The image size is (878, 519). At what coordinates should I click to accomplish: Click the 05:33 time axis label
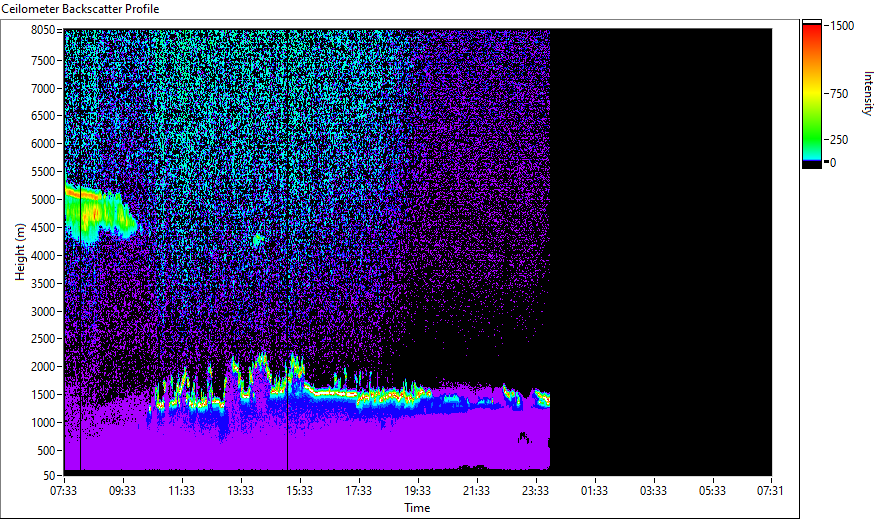712,491
